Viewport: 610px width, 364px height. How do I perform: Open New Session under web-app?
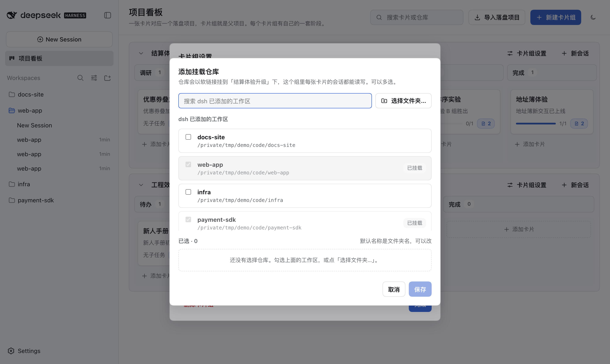59,125
